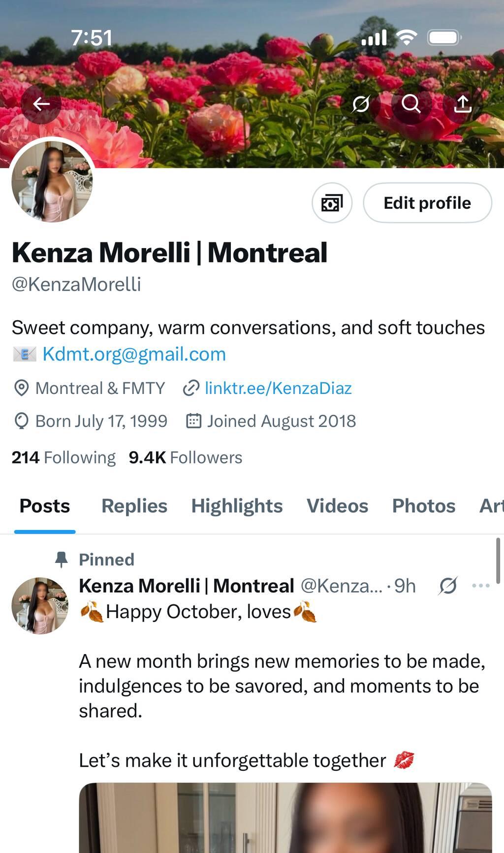The image size is (504, 853).
Task: Switch to the Videos tab
Action: tap(337, 506)
